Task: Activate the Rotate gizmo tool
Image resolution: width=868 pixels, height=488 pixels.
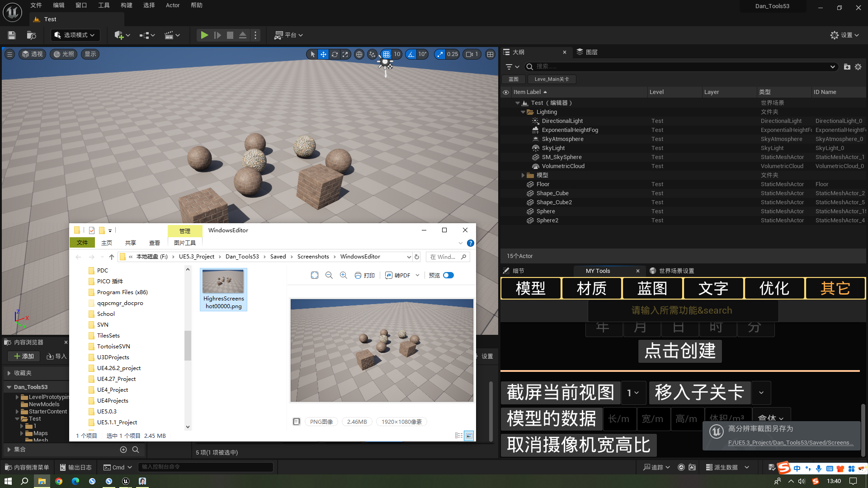Action: (x=335, y=54)
